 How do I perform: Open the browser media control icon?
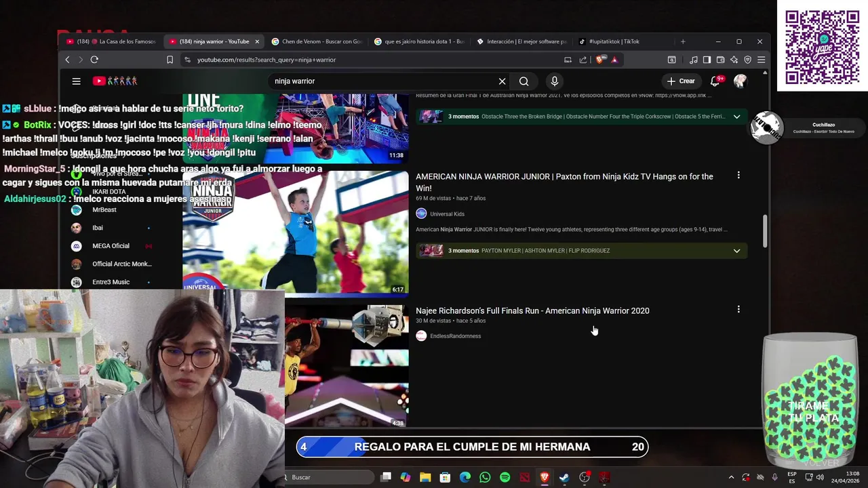(x=693, y=60)
